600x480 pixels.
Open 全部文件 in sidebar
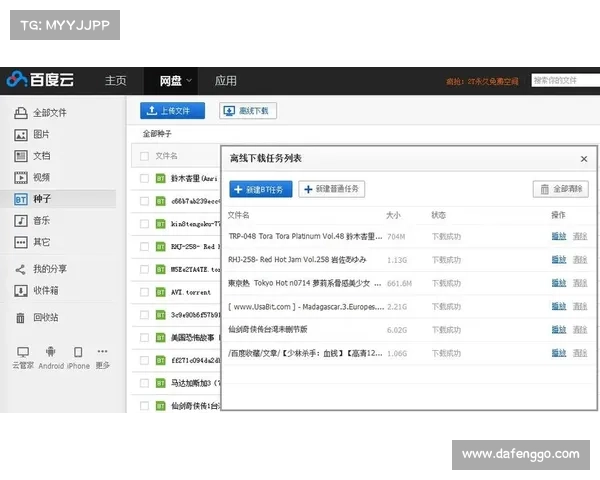40,113
